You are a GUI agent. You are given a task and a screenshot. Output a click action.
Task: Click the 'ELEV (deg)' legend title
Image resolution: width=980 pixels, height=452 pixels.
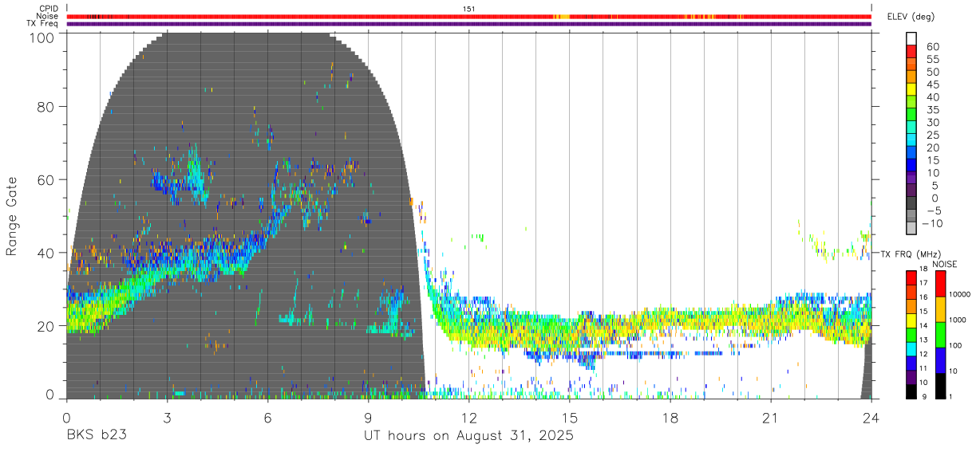click(912, 17)
